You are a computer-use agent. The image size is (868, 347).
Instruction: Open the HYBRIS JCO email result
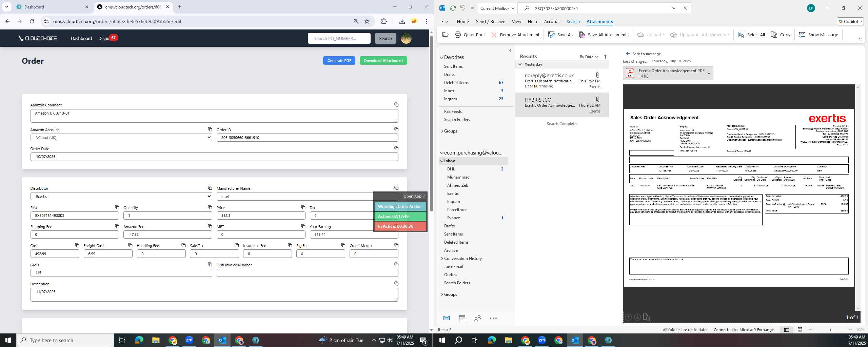point(562,105)
